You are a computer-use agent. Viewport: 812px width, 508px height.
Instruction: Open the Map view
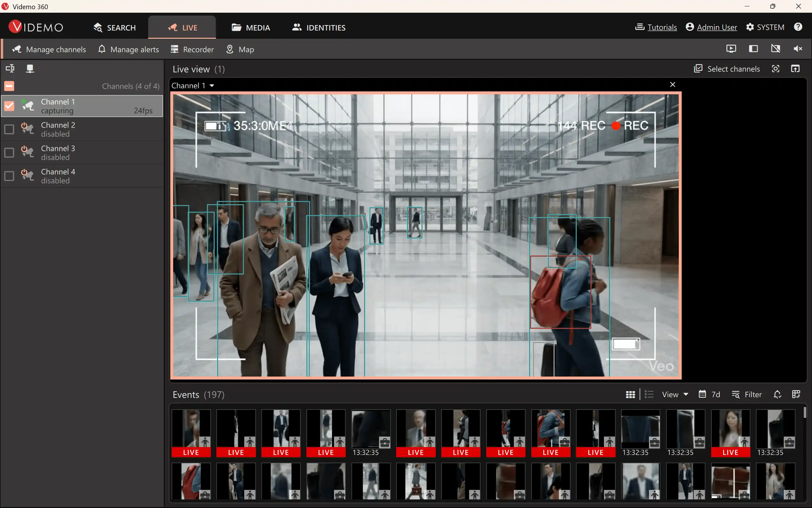tap(240, 50)
